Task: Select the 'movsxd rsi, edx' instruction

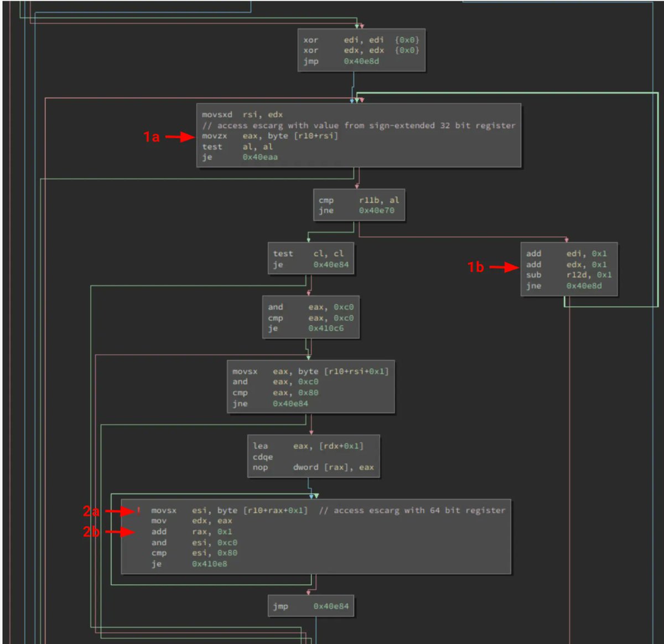Action: click(242, 115)
